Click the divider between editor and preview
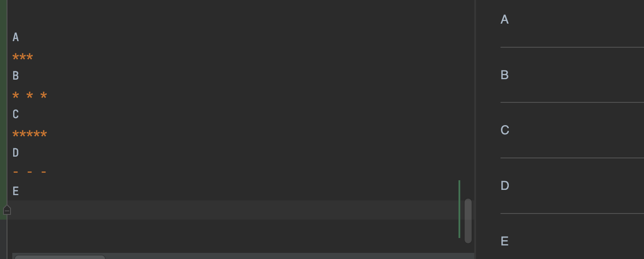This screenshot has width=644, height=259. tap(475, 129)
